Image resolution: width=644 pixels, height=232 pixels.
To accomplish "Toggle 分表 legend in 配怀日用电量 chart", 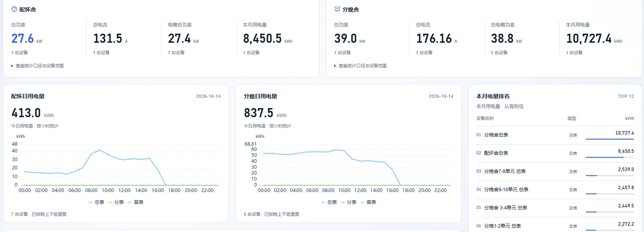I will pos(116,202).
